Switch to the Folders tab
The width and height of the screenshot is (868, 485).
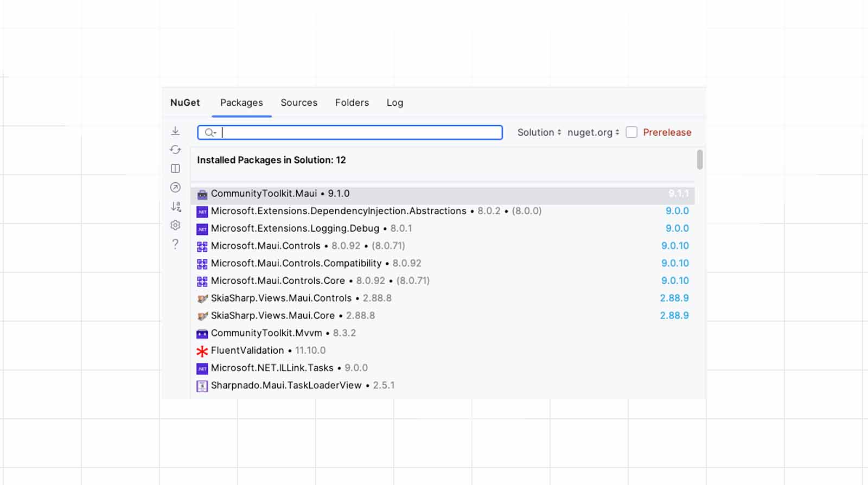(x=352, y=103)
